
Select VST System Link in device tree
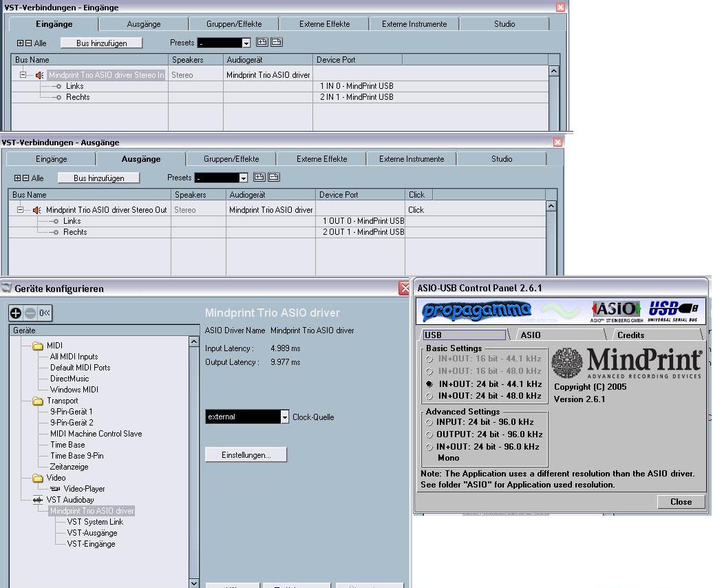click(x=95, y=522)
